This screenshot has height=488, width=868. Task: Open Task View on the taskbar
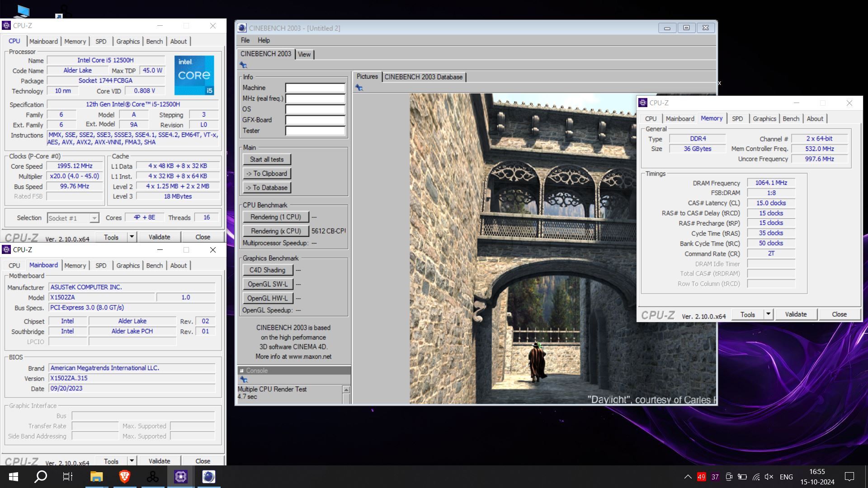(x=68, y=477)
